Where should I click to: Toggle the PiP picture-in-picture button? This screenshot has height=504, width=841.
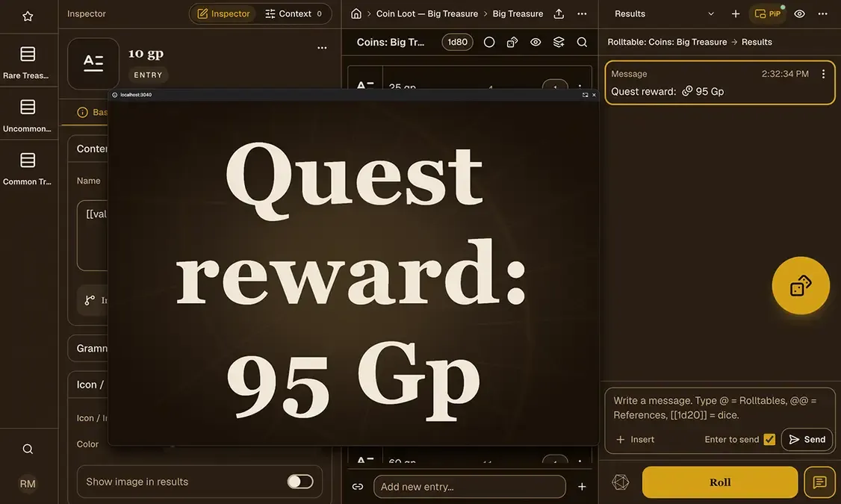coord(768,14)
